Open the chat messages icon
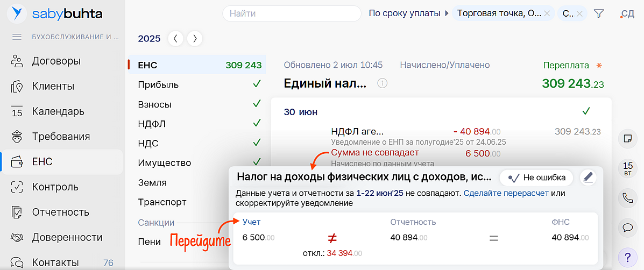Image resolution: width=644 pixels, height=270 pixels. click(627, 227)
